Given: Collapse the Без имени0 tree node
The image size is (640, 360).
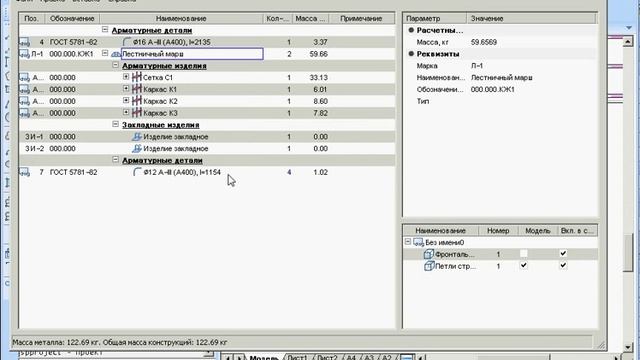Looking at the screenshot, I should [x=408, y=242].
